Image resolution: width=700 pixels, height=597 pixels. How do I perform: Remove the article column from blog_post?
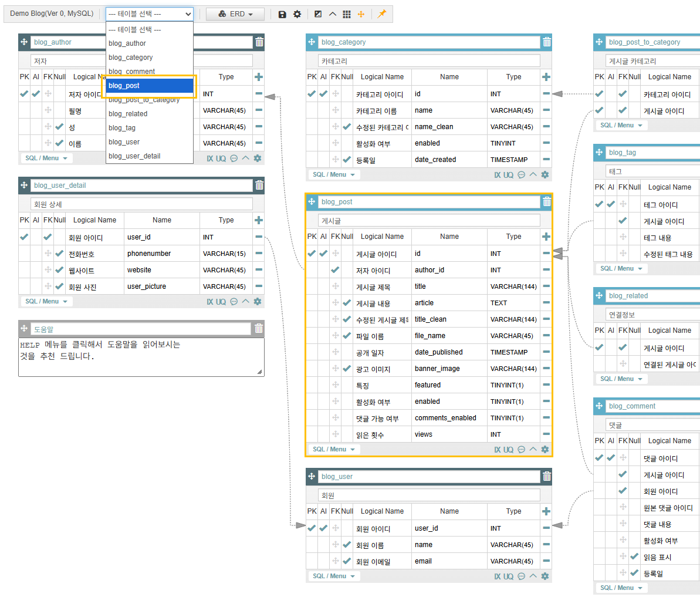(x=546, y=303)
